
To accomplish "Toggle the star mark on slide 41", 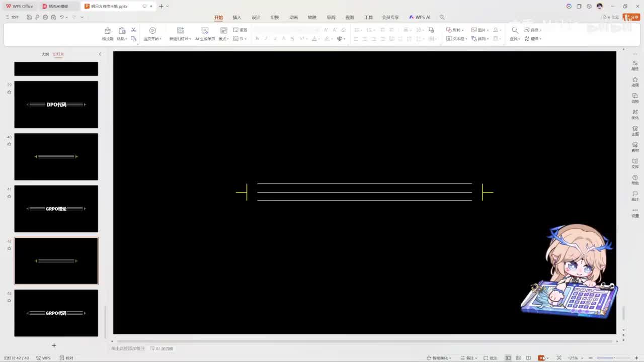I will (9, 196).
